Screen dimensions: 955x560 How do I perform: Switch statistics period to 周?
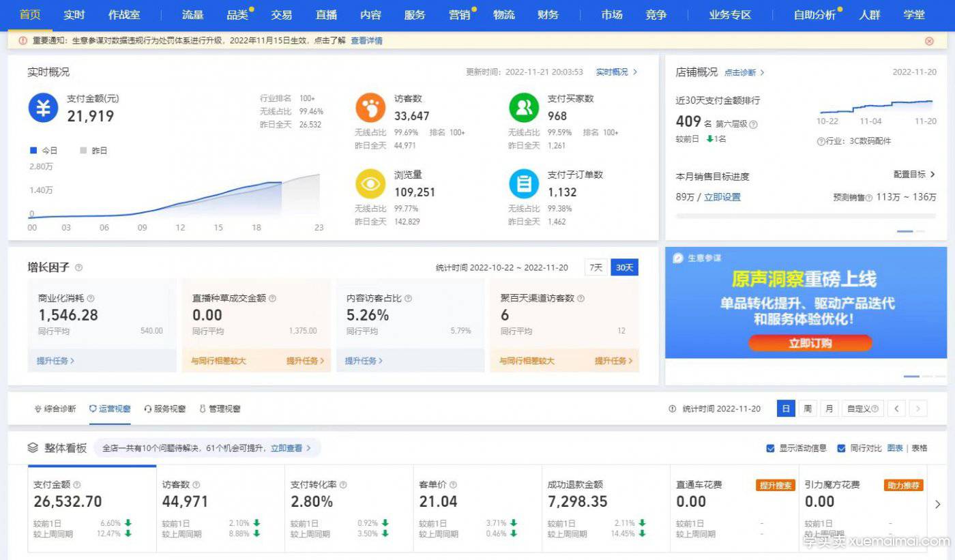click(808, 409)
